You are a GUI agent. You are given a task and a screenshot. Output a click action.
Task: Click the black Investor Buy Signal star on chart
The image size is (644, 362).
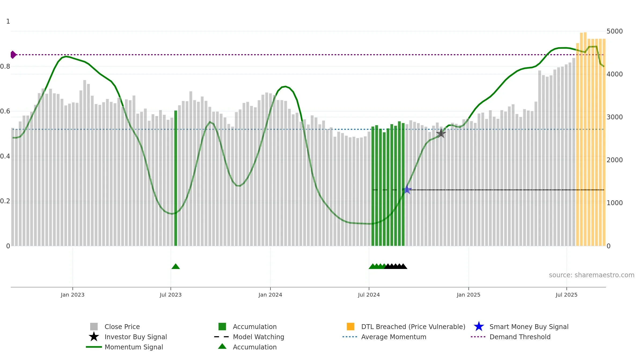(x=441, y=133)
